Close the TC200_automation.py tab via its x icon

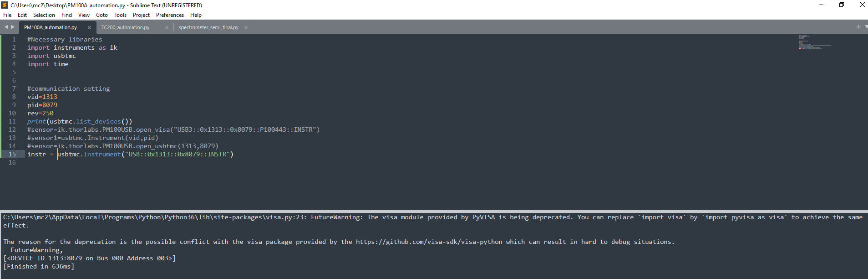tap(167, 27)
